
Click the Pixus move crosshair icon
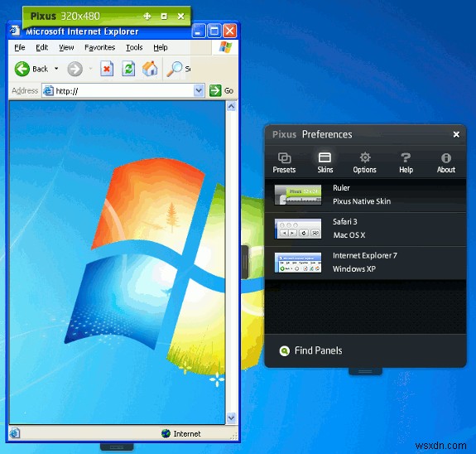click(147, 16)
